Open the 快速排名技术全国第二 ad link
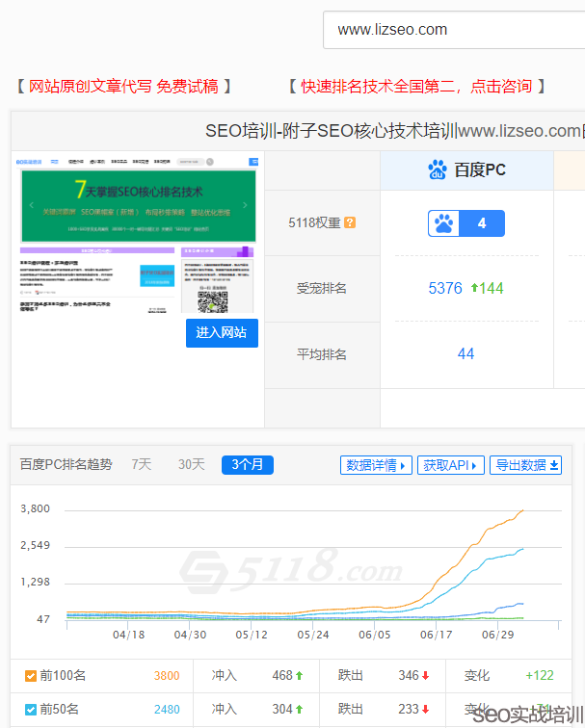The width and height of the screenshot is (585, 728). pyautogui.click(x=416, y=87)
